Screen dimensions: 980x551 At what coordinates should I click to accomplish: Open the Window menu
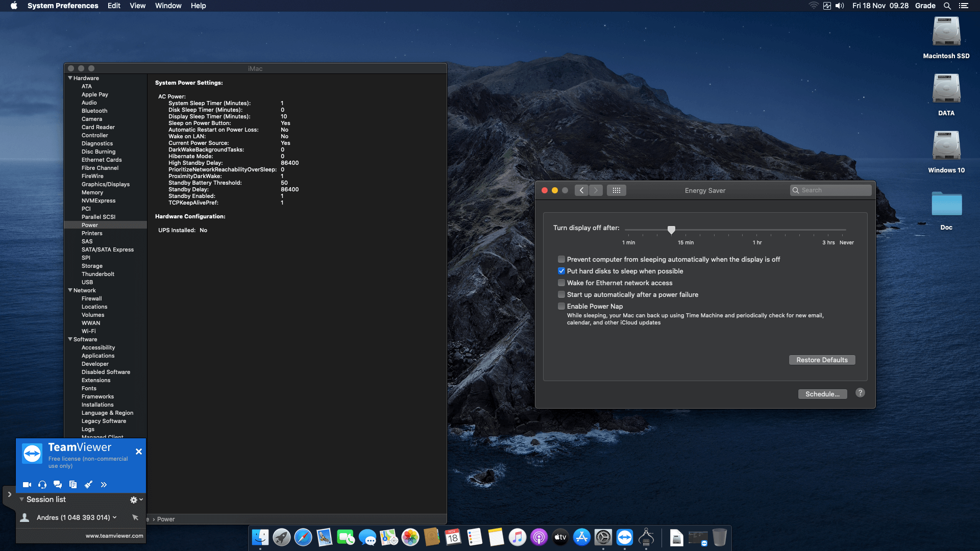tap(168, 6)
